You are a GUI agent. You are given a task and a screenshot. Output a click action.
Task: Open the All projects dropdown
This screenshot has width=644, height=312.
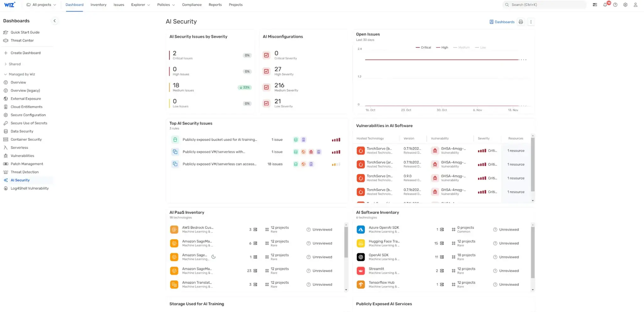coord(41,5)
